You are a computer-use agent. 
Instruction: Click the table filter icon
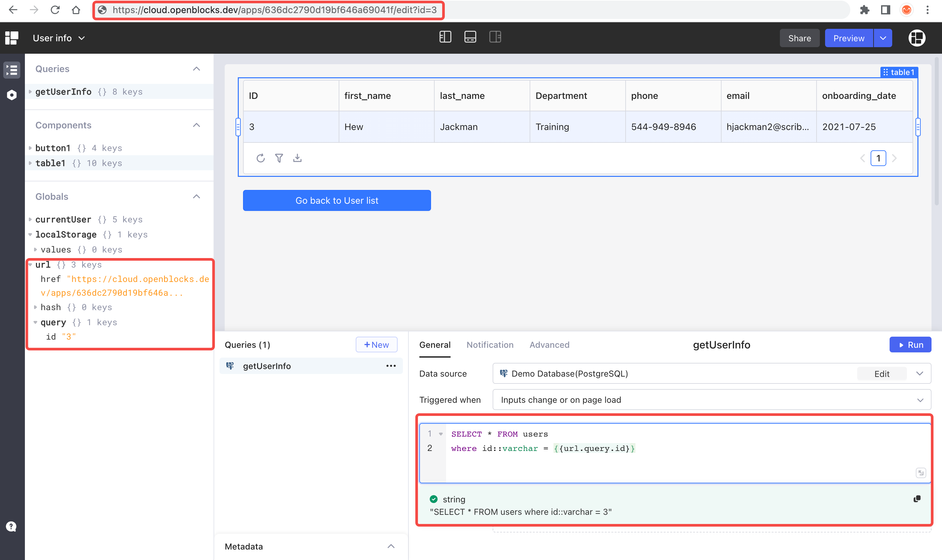tap(279, 158)
